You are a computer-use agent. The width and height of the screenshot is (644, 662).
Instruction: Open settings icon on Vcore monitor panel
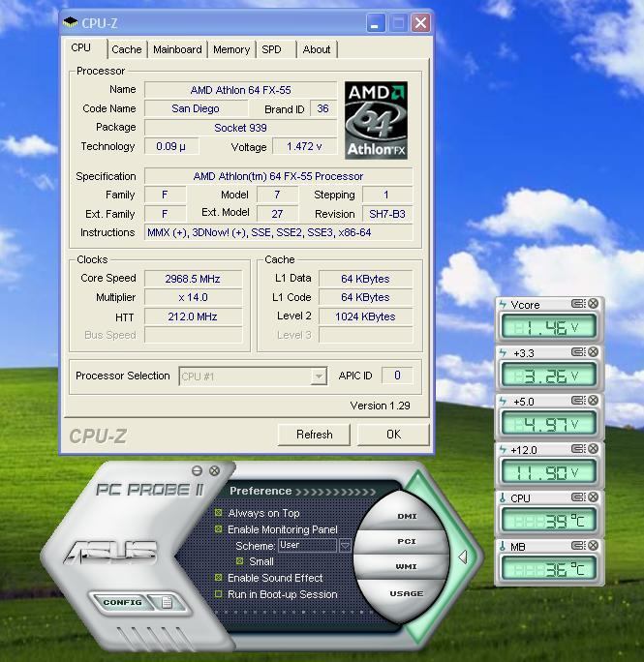coord(578,303)
